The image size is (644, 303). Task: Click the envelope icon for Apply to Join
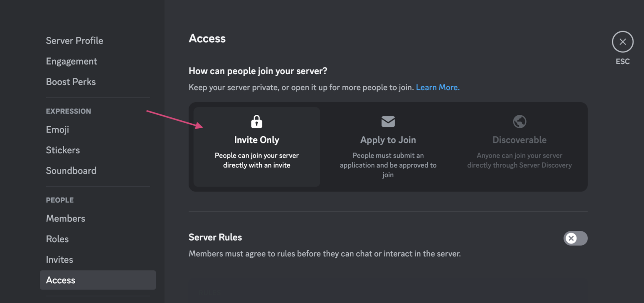(x=388, y=122)
